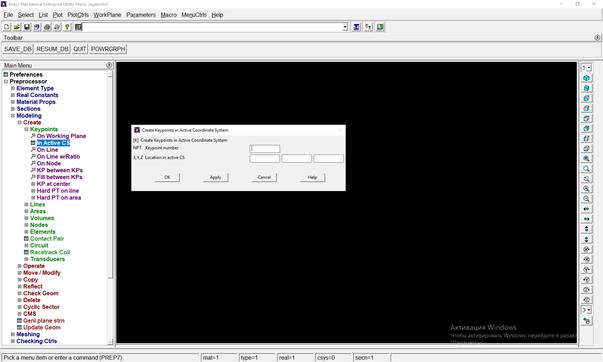The height and width of the screenshot is (362, 603).
Task: Click the Main Menu vertical scrollbar
Action: click(x=110, y=208)
